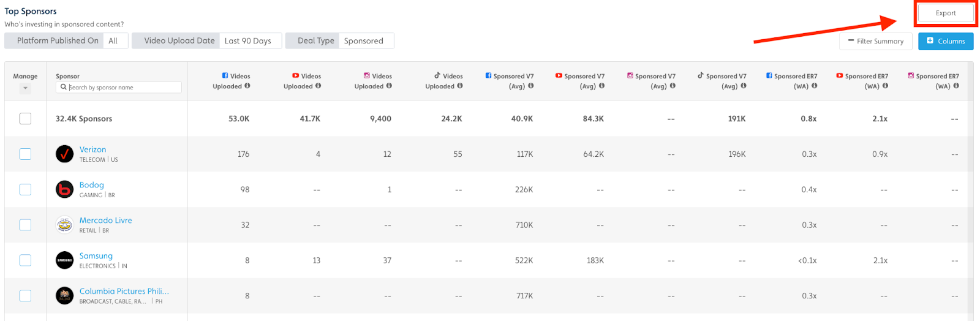Sort by Facebook Sponsored ER7 column header
This screenshot has height=321, width=980.
click(794, 81)
